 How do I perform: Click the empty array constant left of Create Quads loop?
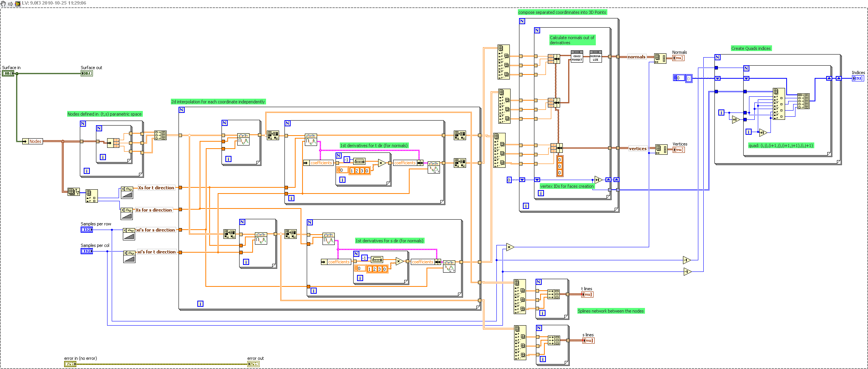point(683,78)
